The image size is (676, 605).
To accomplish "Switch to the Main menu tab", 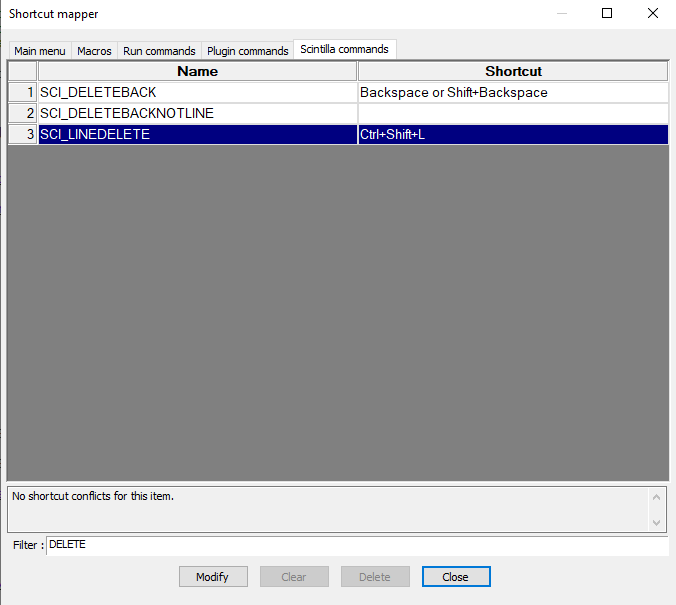I will point(40,51).
